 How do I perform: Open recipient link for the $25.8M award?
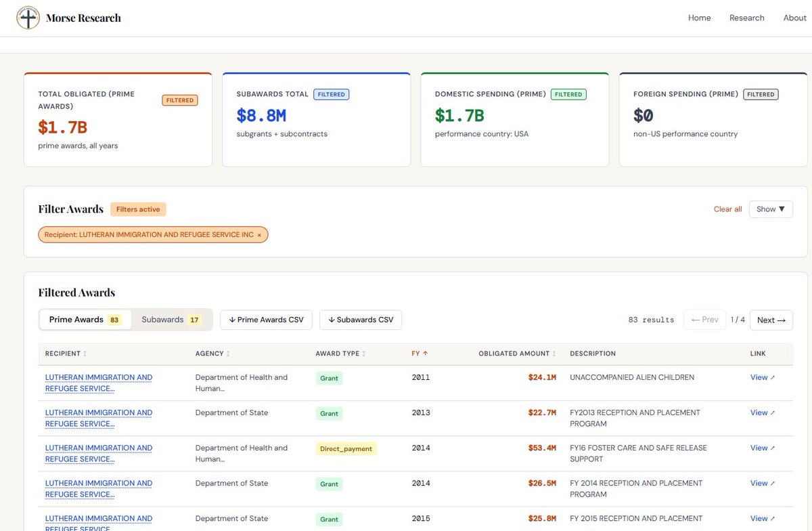[99, 524]
